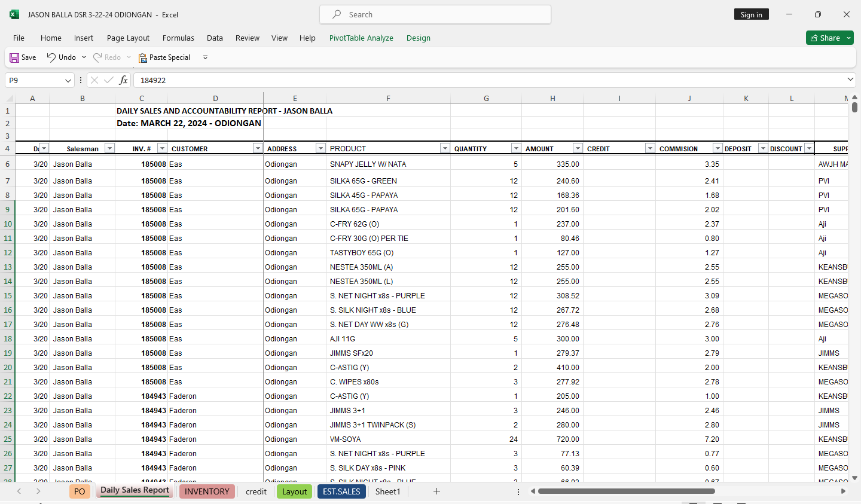This screenshot has height=504, width=861.
Task: Go to the Page Layout tab
Action: coord(128,38)
